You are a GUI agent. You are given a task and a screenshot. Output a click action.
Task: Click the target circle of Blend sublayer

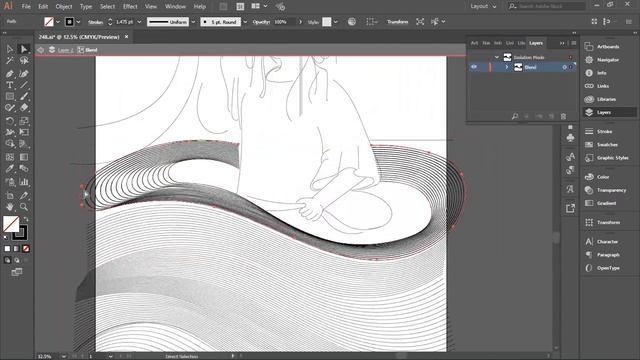point(564,67)
